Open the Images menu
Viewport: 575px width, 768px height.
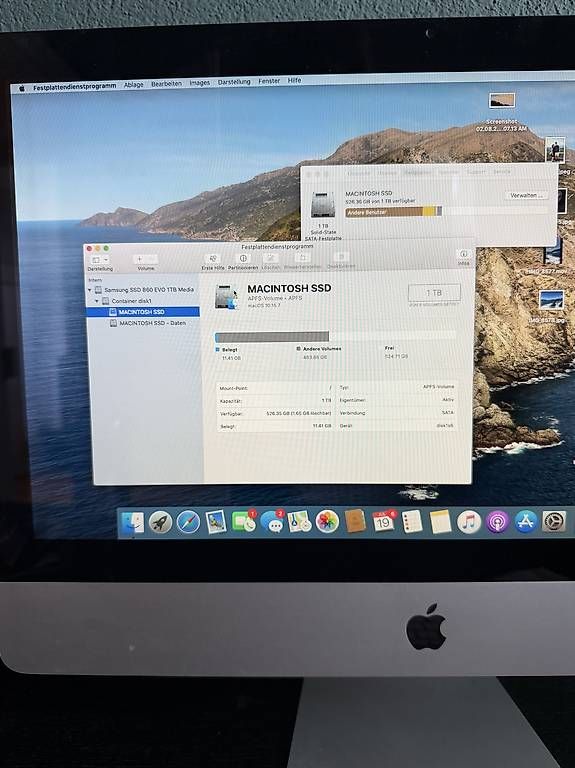tap(199, 83)
